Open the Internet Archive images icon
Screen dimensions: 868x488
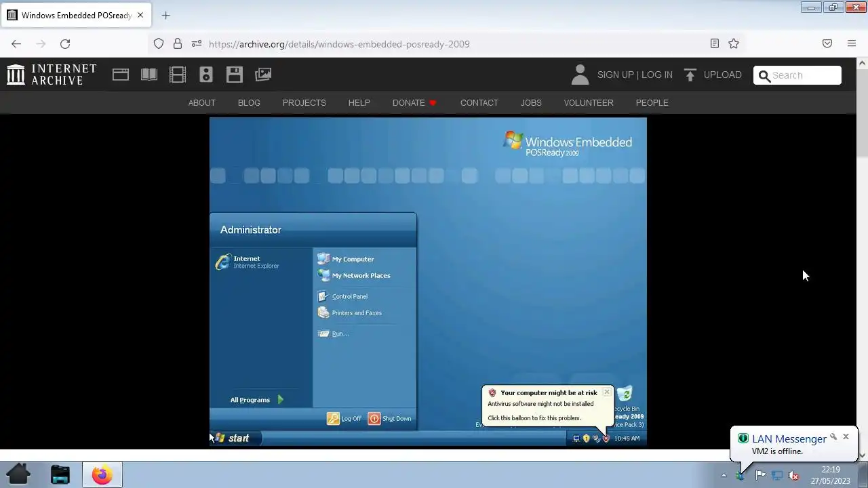coord(263,75)
